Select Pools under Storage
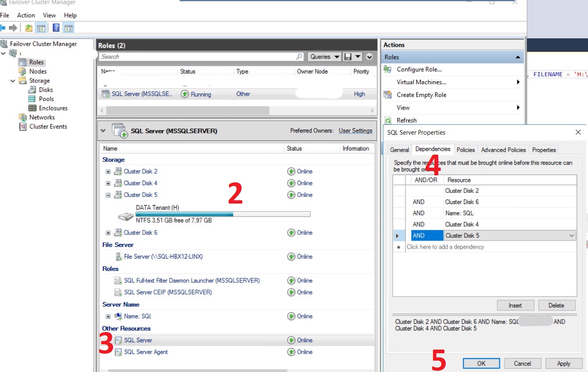This screenshot has height=372, width=588. tap(46, 99)
